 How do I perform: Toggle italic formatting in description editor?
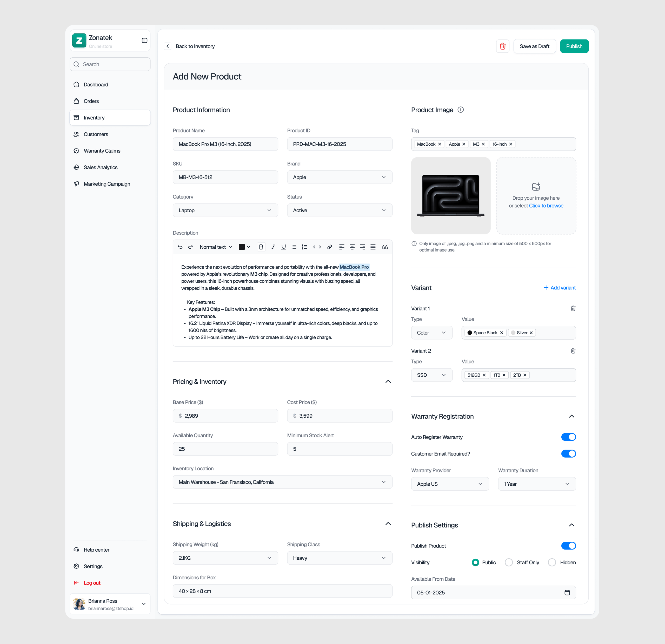click(273, 247)
